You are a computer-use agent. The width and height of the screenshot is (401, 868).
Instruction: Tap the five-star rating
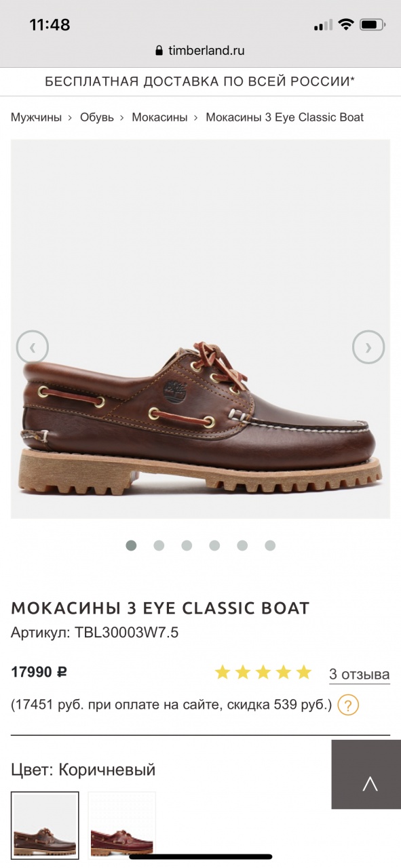(x=263, y=673)
